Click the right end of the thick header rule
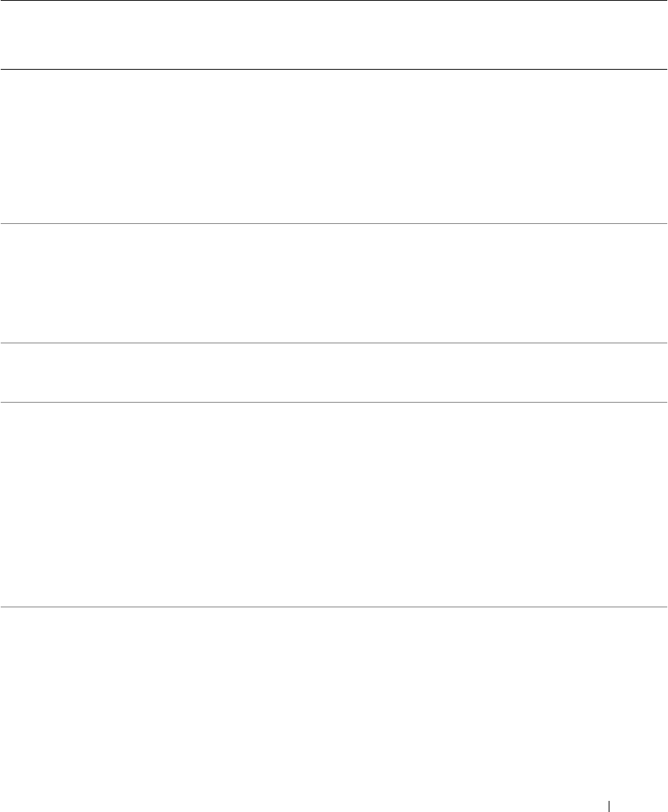This screenshot has height=812, width=668. pyautogui.click(x=664, y=70)
